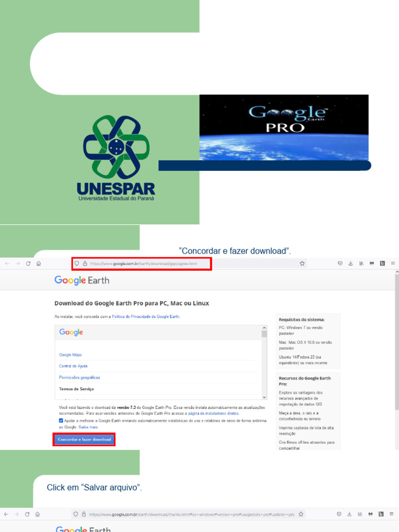Save thanks.html page to Pocket
Screen dimensions: 399x532
point(339,514)
